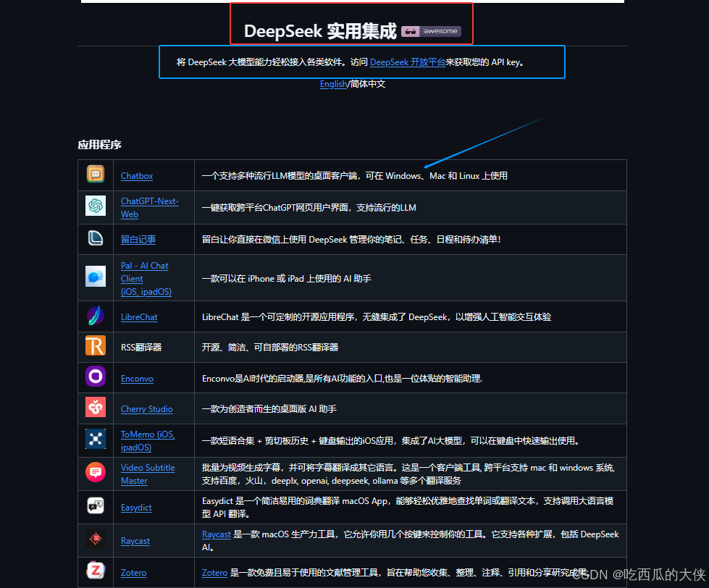The image size is (709, 588).
Task: Open the ChatGPT-Next-Web link
Action: point(150,207)
